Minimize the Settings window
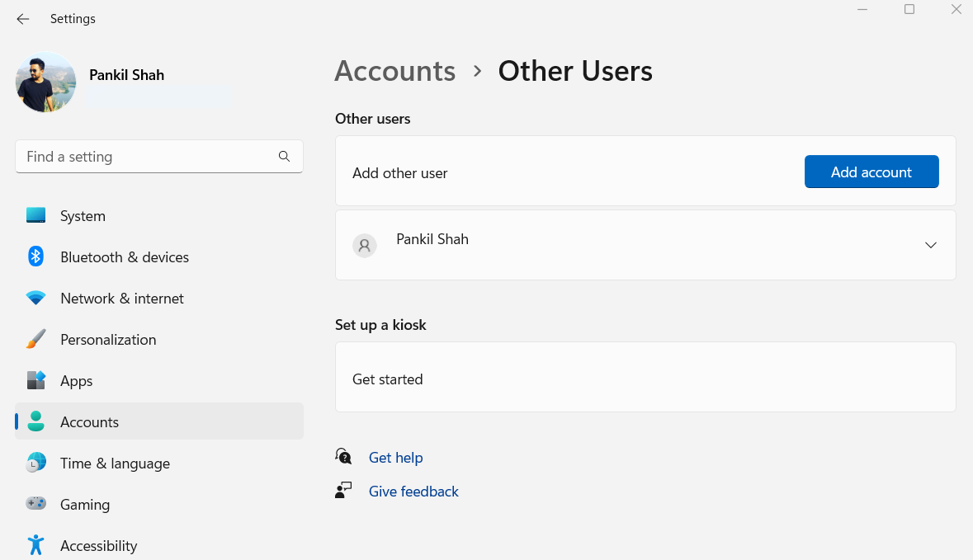973x560 pixels. point(862,9)
